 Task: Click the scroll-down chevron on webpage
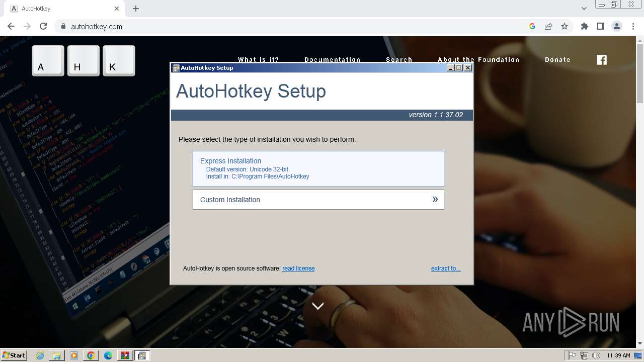click(x=317, y=306)
